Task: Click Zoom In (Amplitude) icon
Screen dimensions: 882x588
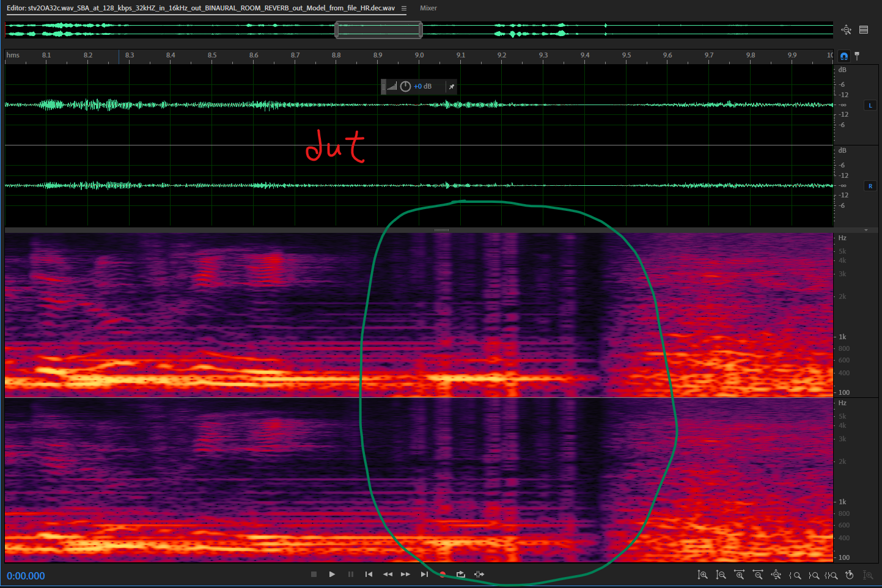Action: [x=703, y=575]
